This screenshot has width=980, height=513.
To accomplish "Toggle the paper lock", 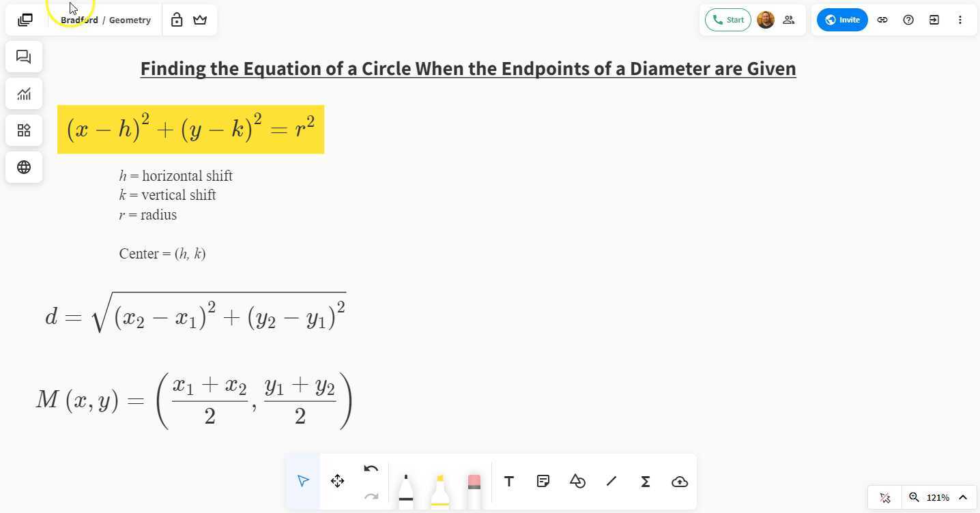I will click(176, 20).
